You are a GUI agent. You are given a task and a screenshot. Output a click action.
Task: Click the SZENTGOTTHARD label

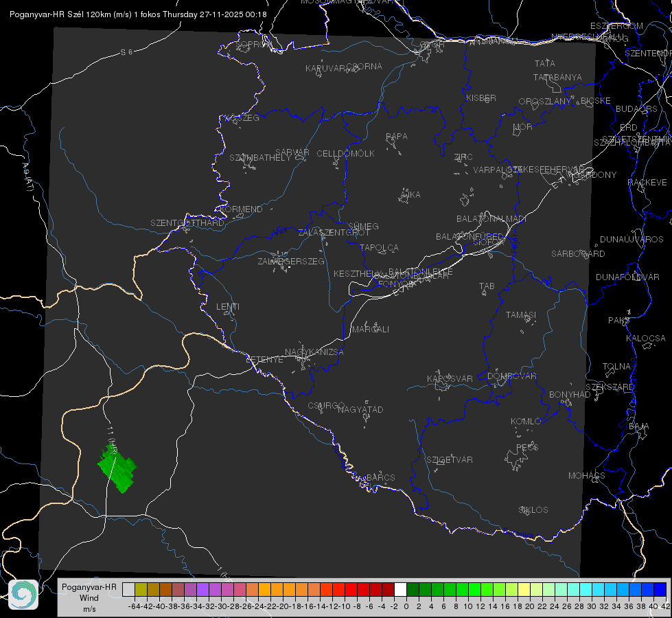coord(187,223)
